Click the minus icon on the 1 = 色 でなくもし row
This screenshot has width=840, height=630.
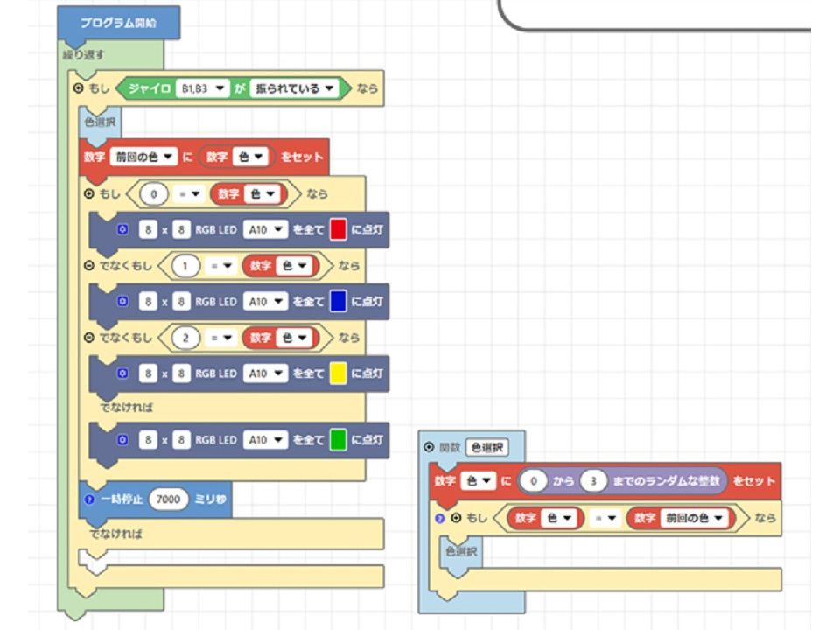pyautogui.click(x=89, y=265)
